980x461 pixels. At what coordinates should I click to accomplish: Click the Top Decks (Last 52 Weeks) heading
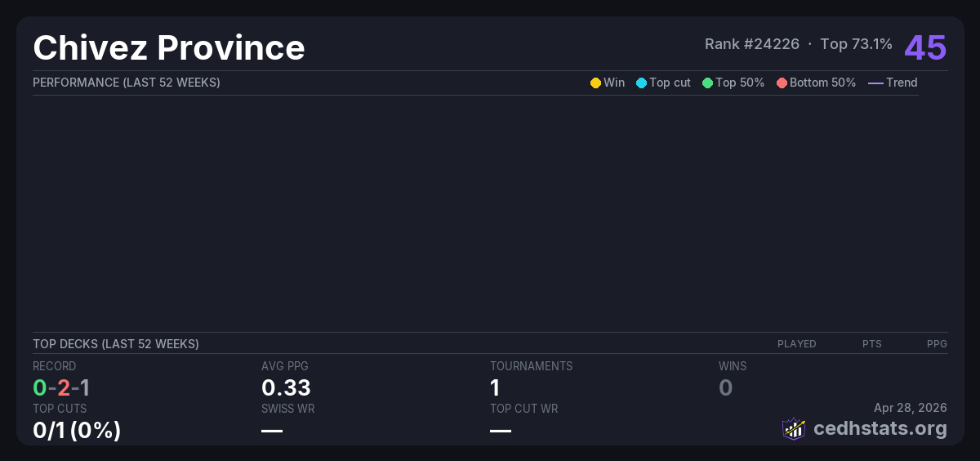[116, 344]
